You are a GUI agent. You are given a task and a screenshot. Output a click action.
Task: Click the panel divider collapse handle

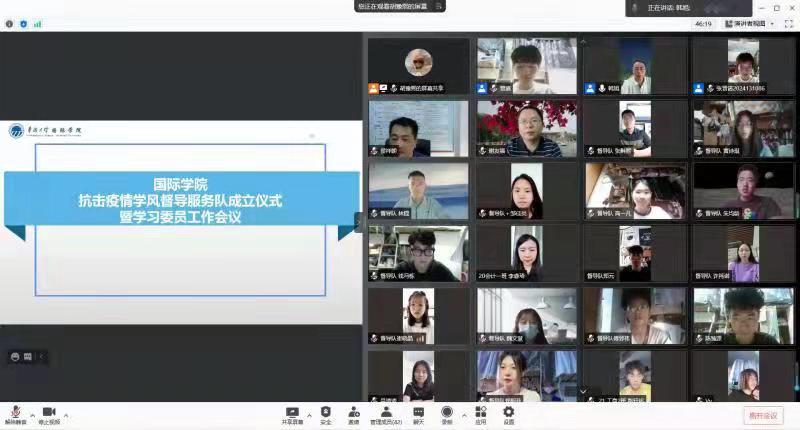coord(359,222)
